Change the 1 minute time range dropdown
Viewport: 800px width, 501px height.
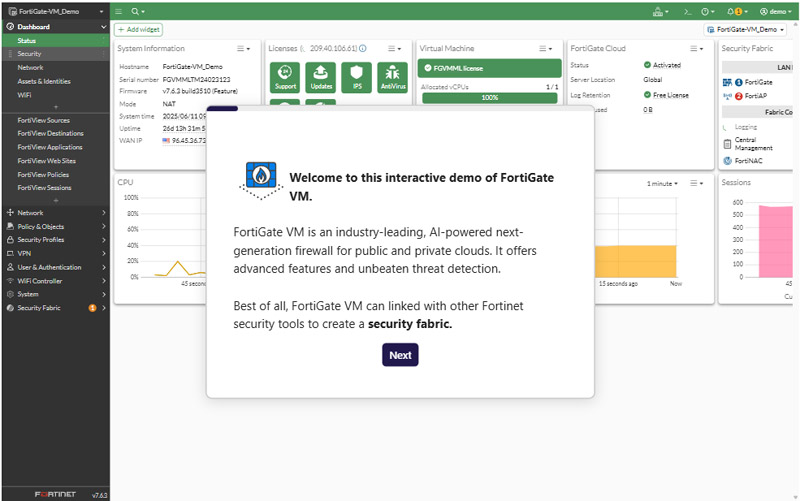coord(662,183)
